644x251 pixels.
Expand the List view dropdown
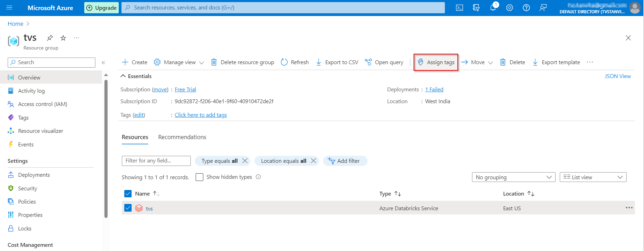pos(593,177)
